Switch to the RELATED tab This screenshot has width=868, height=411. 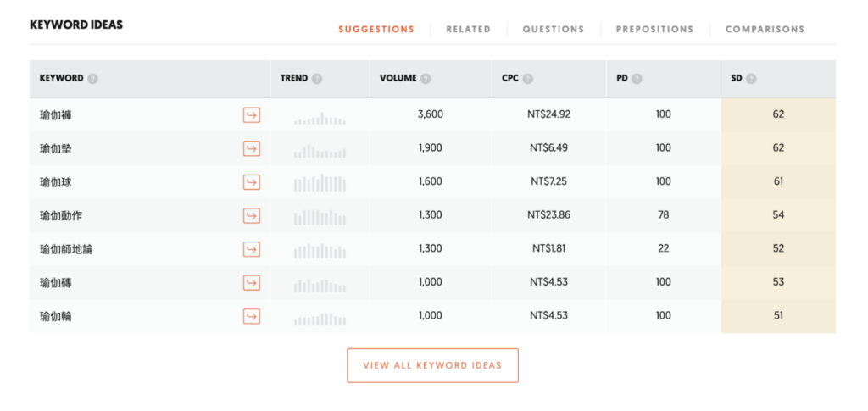[468, 30]
